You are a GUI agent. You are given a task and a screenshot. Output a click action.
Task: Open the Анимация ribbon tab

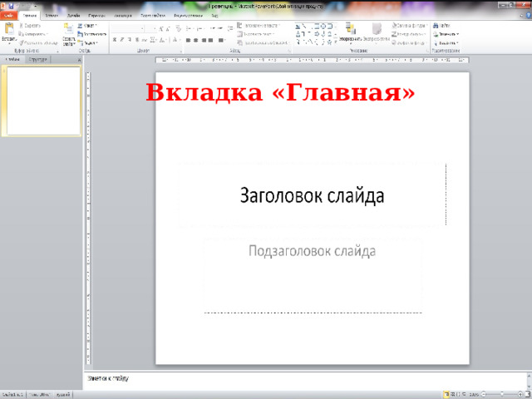pyautogui.click(x=123, y=16)
